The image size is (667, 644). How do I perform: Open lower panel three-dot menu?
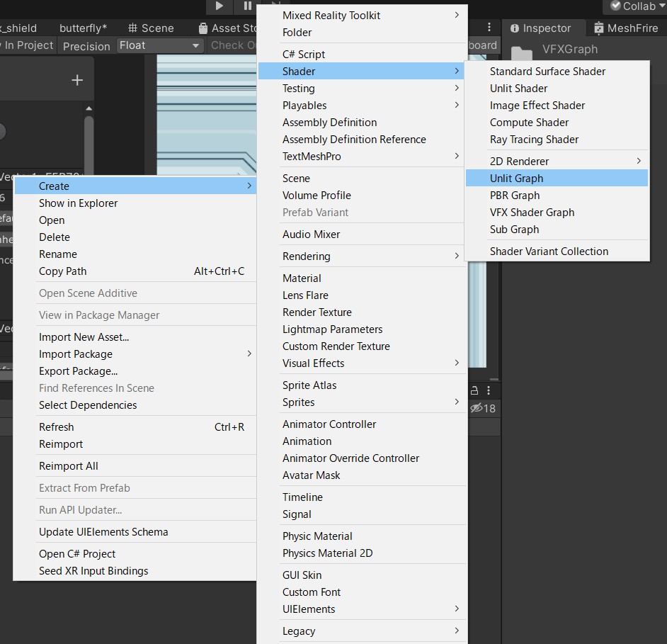click(x=489, y=390)
